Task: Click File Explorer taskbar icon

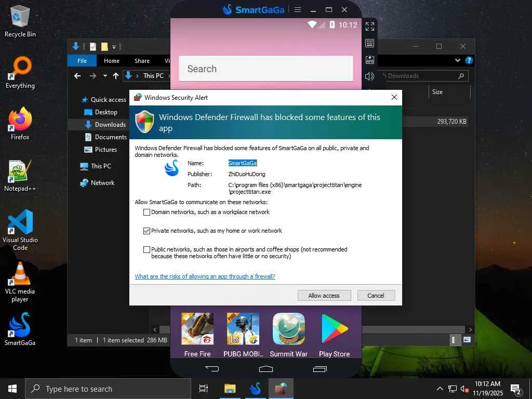Action: tap(230, 389)
